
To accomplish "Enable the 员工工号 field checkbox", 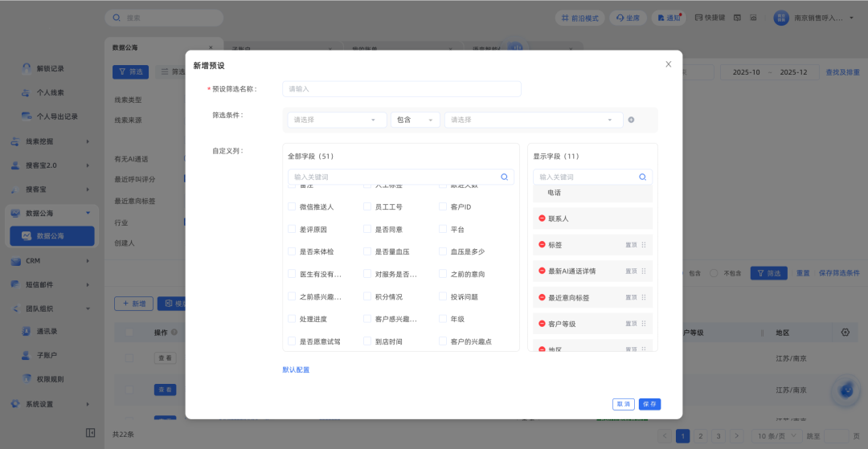I will [x=367, y=206].
